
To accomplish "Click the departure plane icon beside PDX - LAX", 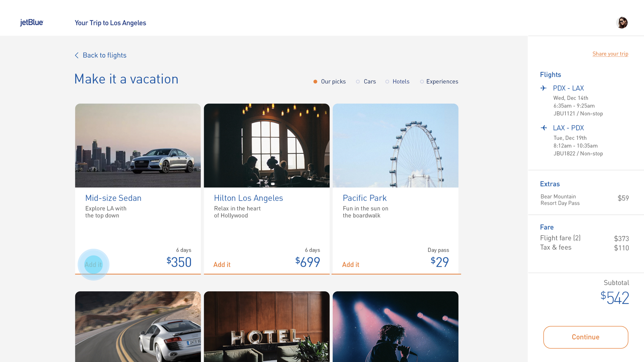I will [x=544, y=88].
